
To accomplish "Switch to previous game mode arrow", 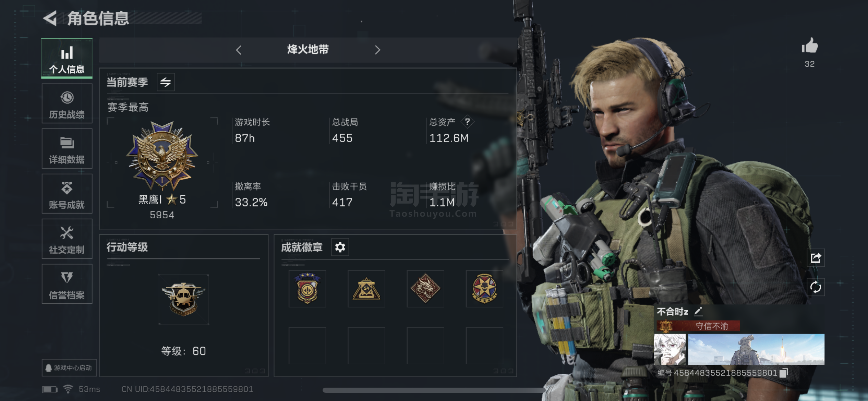I will click(x=239, y=50).
